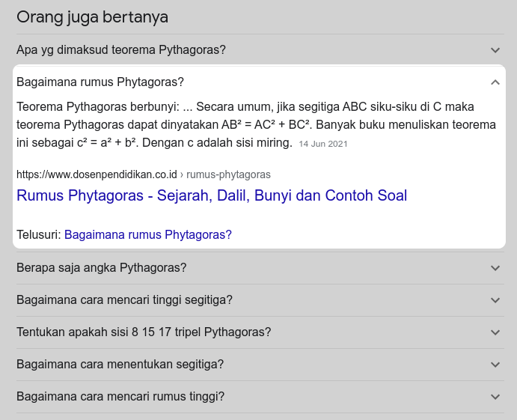The image size is (517, 420).
Task: Open "Rumus Phytagoras - Sejarah, Dalil, Bunyi" link
Action: pos(212,196)
